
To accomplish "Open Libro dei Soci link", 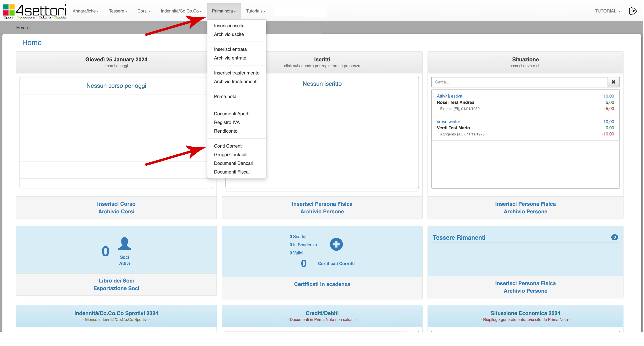I will pos(116,281).
